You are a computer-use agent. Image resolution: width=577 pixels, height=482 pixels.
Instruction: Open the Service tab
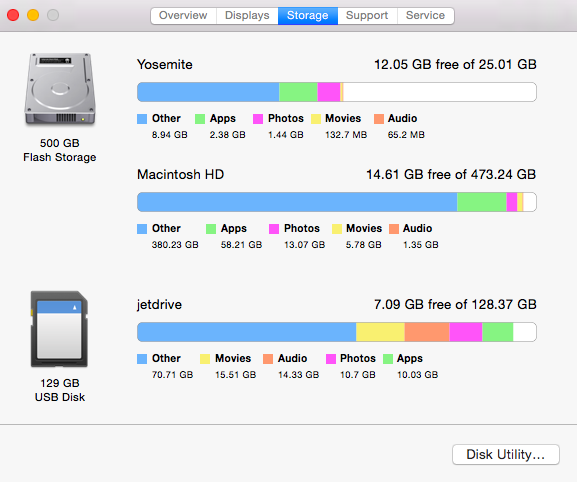coord(426,16)
